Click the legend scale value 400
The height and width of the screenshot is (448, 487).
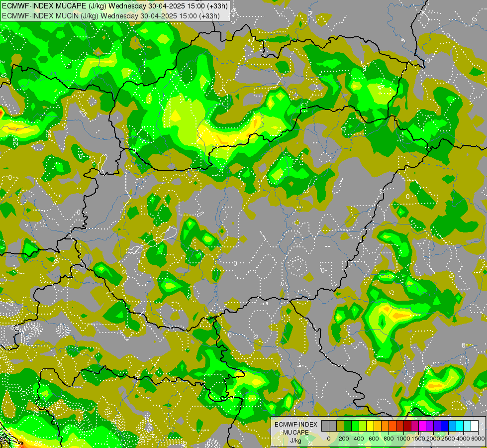tap(359, 439)
